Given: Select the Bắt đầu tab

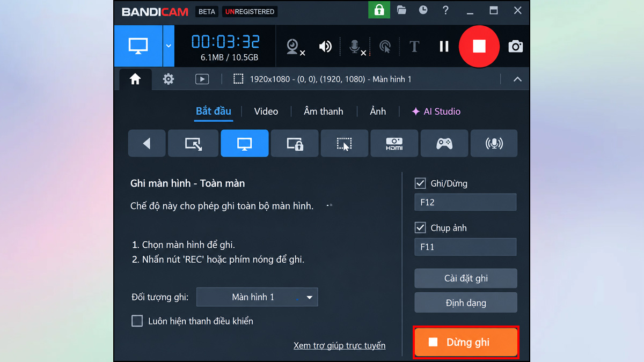Looking at the screenshot, I should (214, 111).
